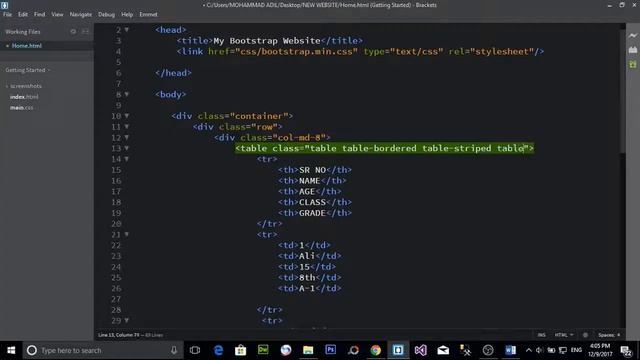Open File Explorer from taskbar

tap(308, 350)
